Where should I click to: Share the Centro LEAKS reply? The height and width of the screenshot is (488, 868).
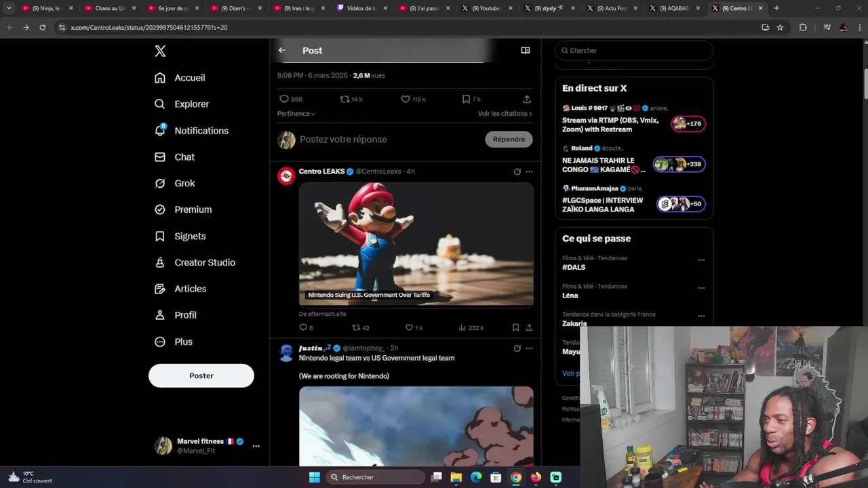[529, 327]
